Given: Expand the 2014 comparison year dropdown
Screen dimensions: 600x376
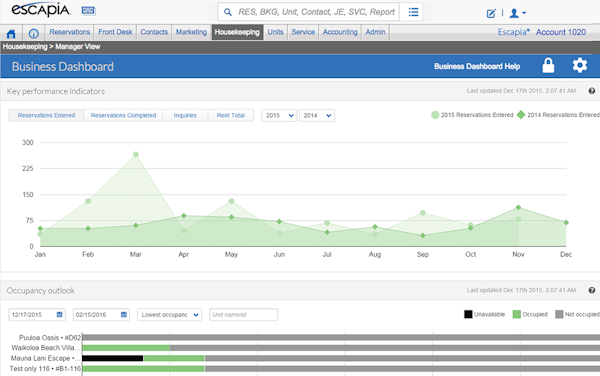Looking at the screenshot, I should point(317,116).
